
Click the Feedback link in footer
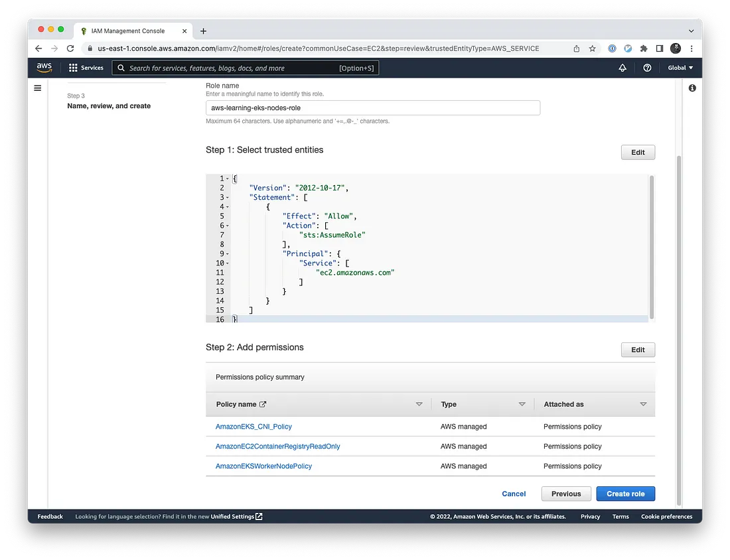50,517
